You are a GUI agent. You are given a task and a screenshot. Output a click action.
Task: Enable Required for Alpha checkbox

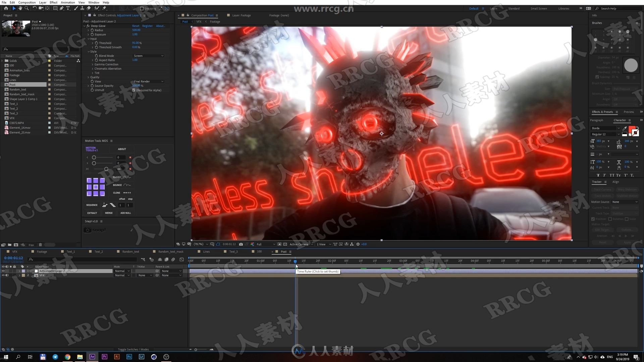pos(134,90)
